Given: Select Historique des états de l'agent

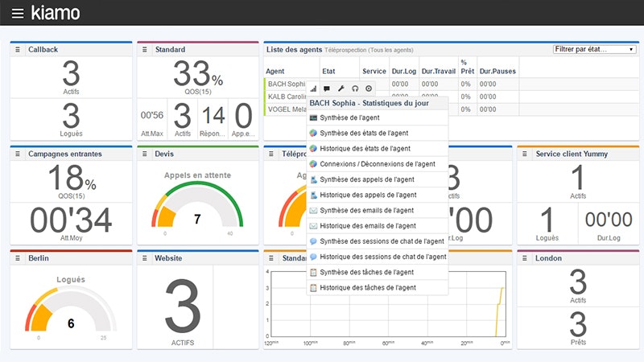Looking at the screenshot, I should 377,149.
